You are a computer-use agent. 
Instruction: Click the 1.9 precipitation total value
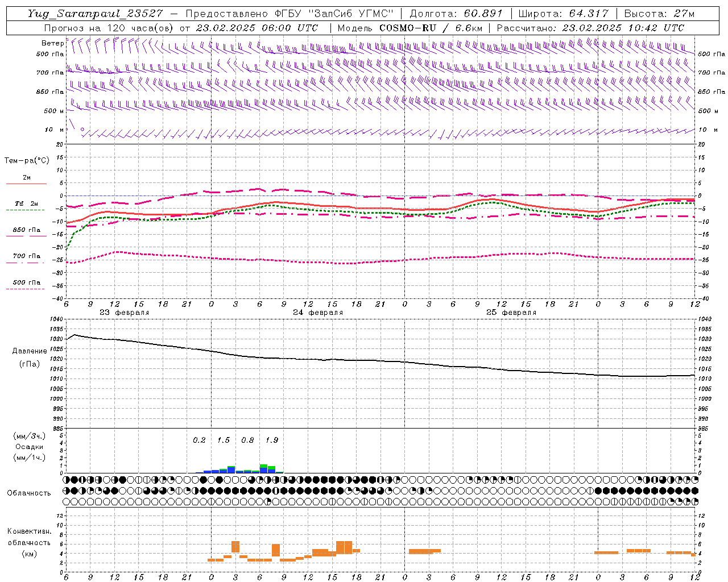tap(272, 440)
